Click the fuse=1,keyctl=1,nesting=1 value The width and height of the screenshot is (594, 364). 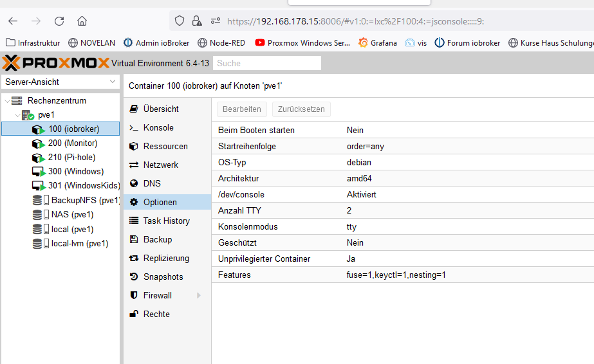396,275
